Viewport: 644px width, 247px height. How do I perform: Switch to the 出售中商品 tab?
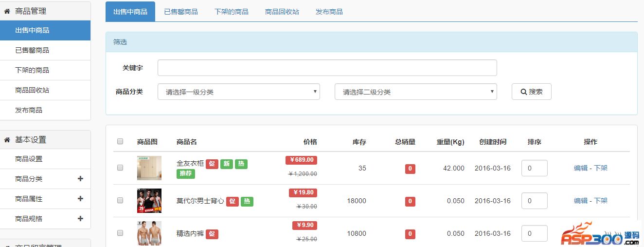130,12
